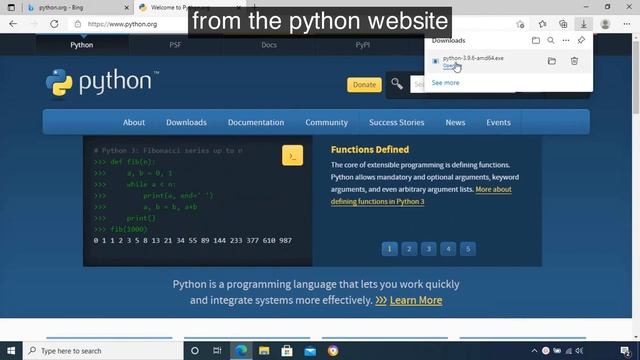
Task: Show python-3.9.6-amd64.exe in folder
Action: (x=552, y=61)
